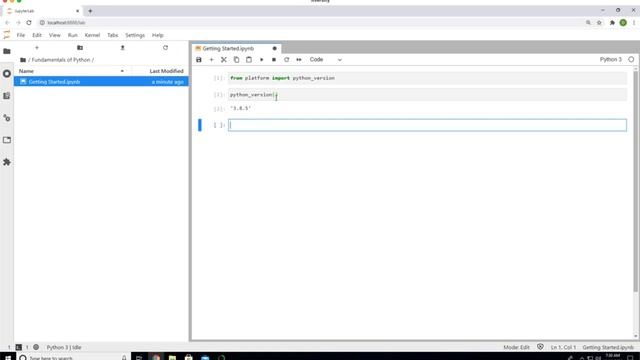Click the Upload Files icon
Screen dimensions: 640x360
click(122, 48)
